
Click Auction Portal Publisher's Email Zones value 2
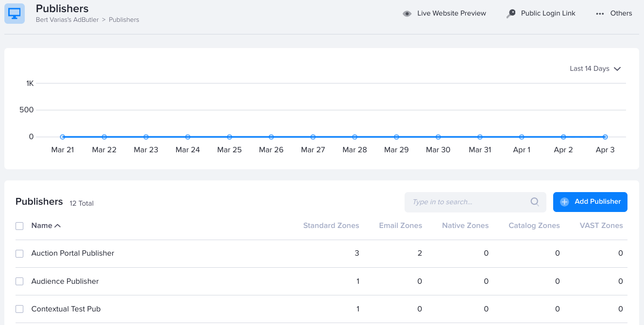420,253
